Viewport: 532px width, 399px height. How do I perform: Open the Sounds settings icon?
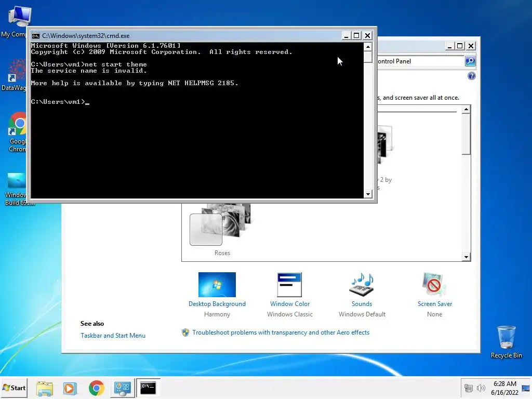click(362, 285)
